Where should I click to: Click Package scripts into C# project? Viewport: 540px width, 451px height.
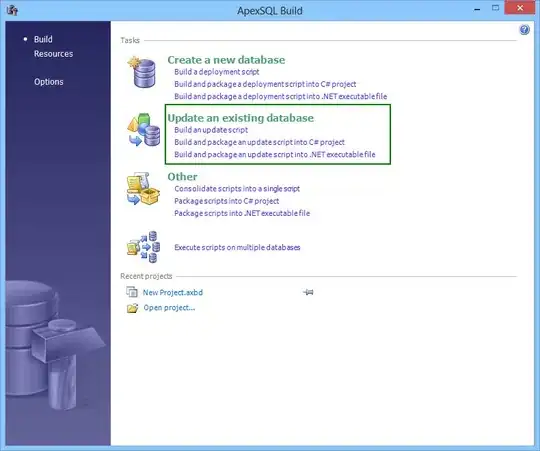(x=227, y=201)
